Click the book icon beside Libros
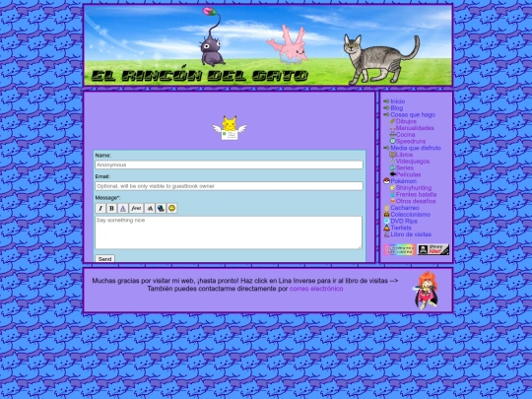 point(392,155)
